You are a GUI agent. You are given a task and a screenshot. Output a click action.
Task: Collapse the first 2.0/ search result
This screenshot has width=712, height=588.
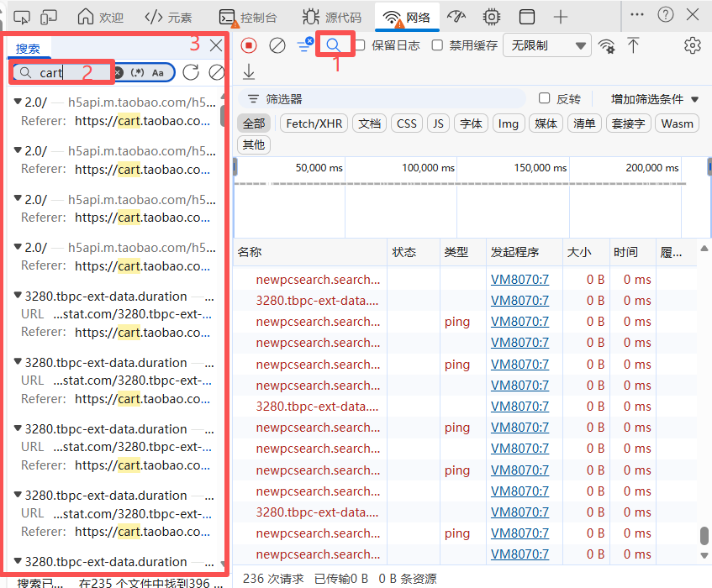click(x=18, y=102)
